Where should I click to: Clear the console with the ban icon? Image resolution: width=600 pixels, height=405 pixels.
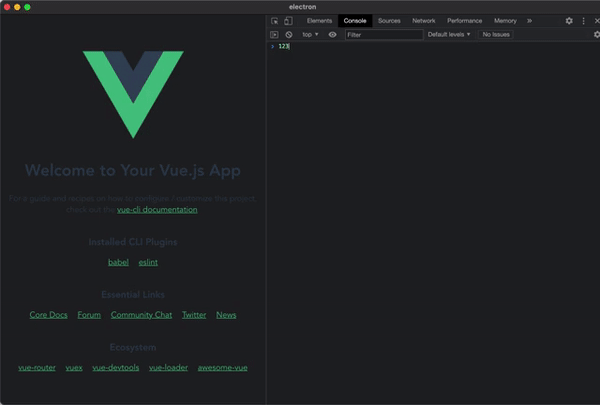click(289, 34)
